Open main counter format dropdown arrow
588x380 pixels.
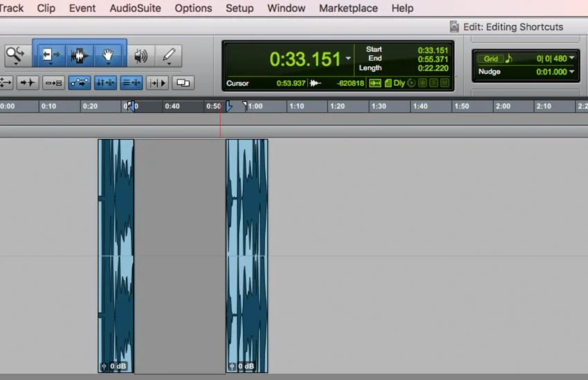pos(349,59)
